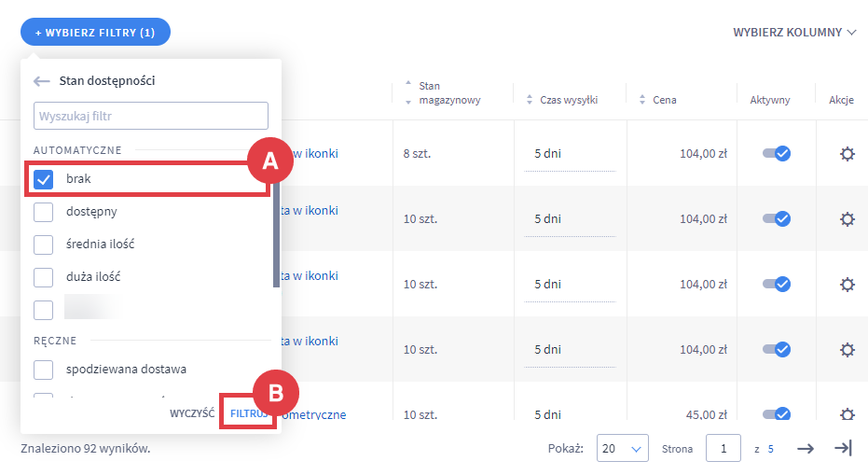Viewport: 868px width, 475px height.
Task: Sort by Stan magazynowy column arrows
Action: (x=407, y=92)
